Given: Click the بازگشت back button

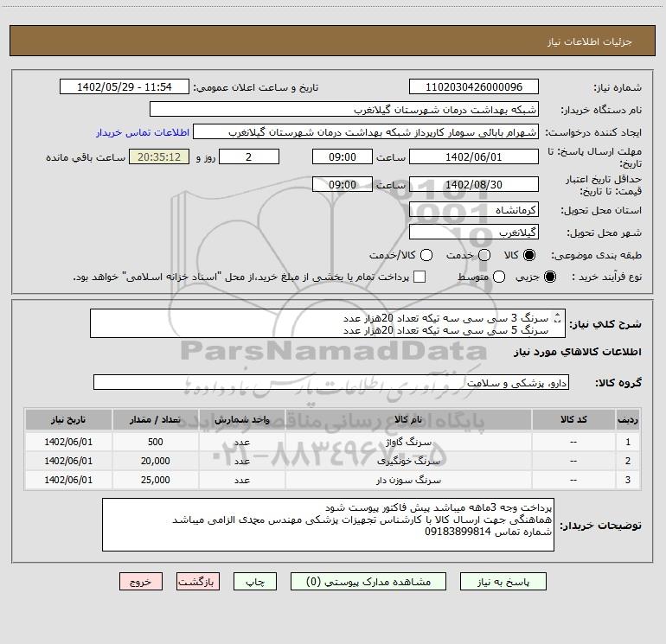Looking at the screenshot, I should [x=198, y=582].
